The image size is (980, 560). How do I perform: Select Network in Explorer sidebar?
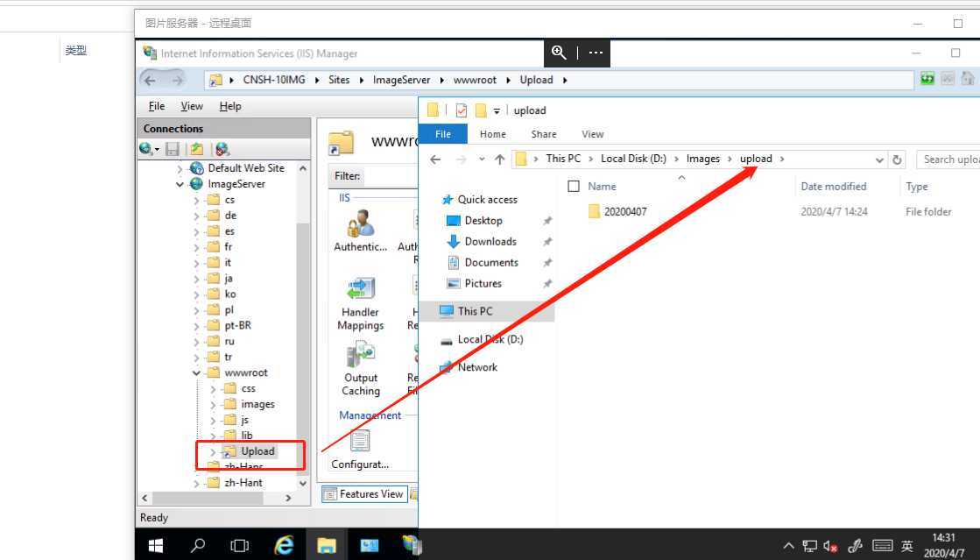click(x=477, y=367)
